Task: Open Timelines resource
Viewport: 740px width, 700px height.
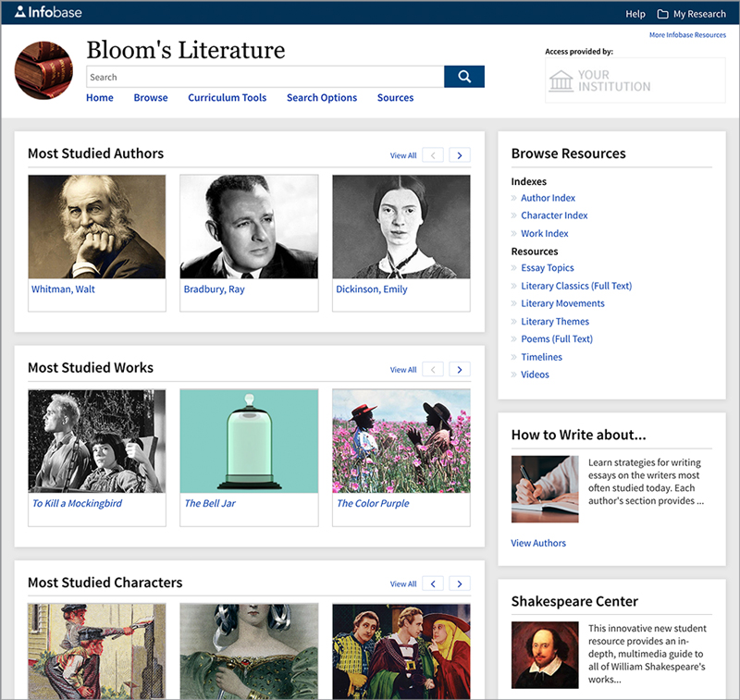Action: pyautogui.click(x=541, y=357)
